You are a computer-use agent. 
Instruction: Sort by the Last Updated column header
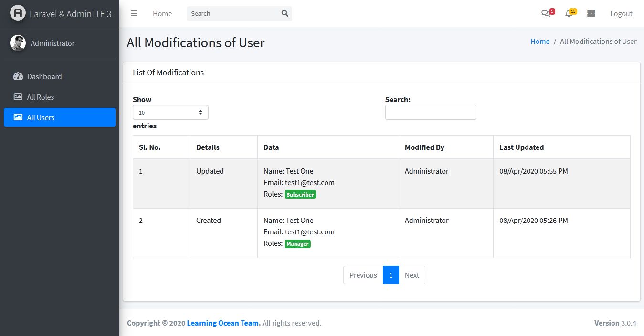[x=562, y=147]
